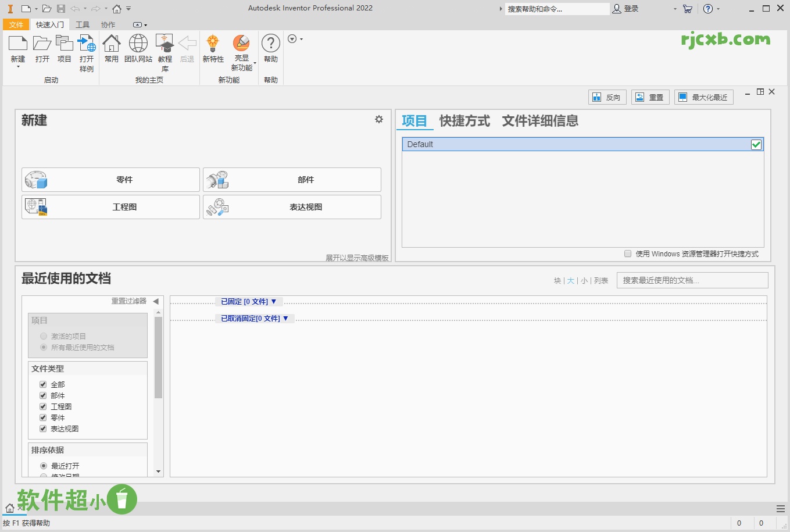Click inside the 搜索最近使用的文档 field

pos(692,280)
